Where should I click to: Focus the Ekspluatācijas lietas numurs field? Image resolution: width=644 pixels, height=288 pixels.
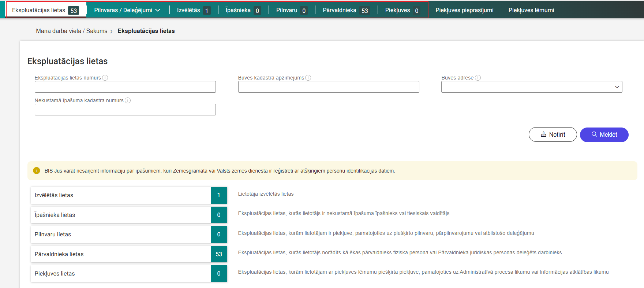coord(125,87)
